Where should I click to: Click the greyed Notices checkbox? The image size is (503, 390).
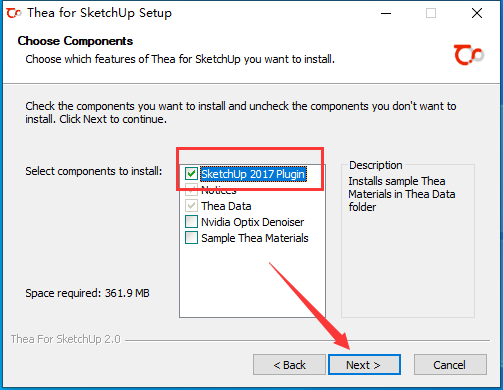point(191,190)
